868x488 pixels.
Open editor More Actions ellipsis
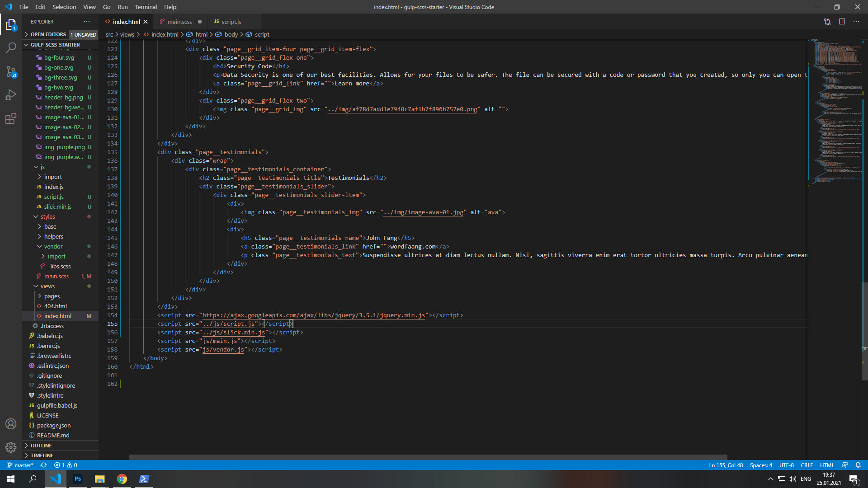tap(856, 22)
